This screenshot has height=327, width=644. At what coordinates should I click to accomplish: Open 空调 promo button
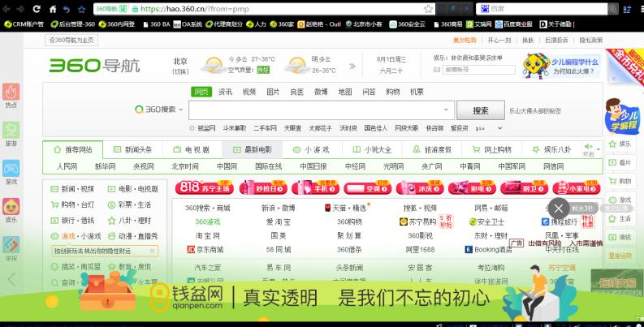(x=367, y=188)
